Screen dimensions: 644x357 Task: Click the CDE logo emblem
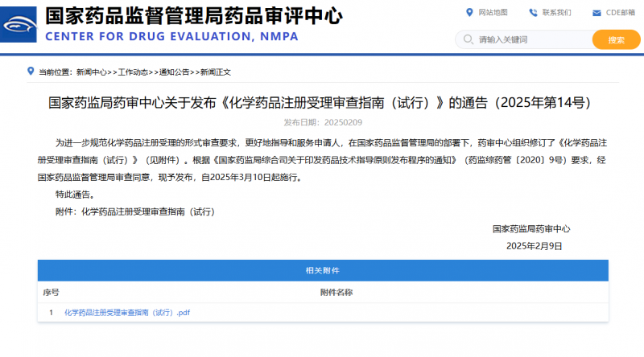(x=20, y=26)
